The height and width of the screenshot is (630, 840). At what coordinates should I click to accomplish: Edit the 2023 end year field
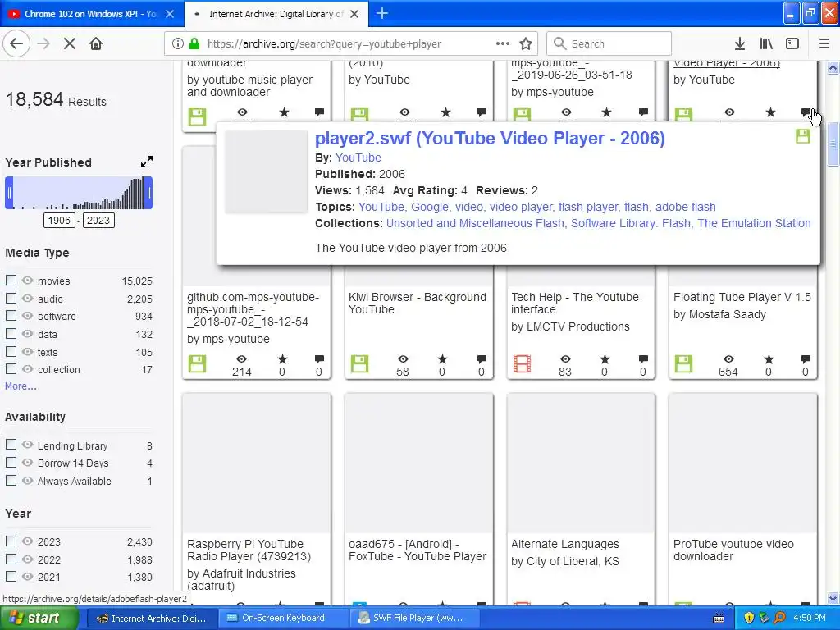click(x=98, y=220)
